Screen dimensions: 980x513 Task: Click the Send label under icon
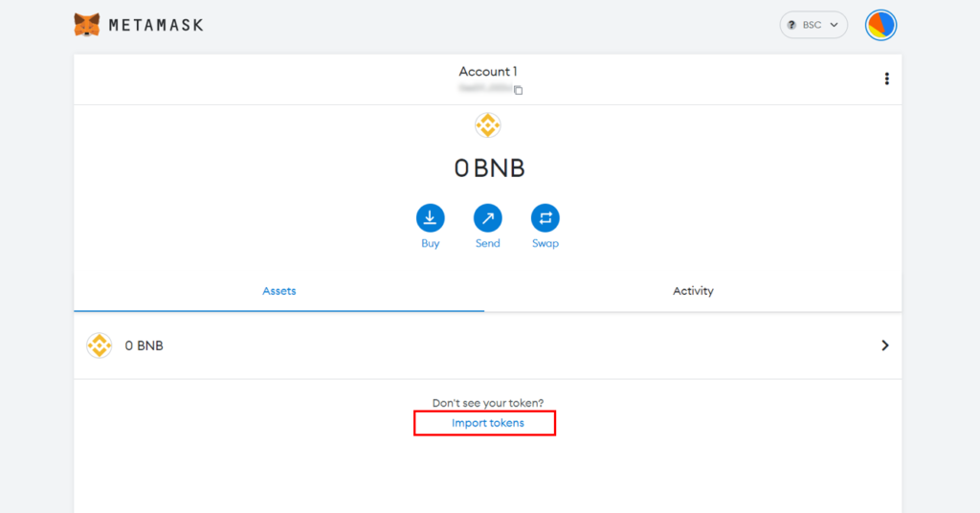coord(487,244)
